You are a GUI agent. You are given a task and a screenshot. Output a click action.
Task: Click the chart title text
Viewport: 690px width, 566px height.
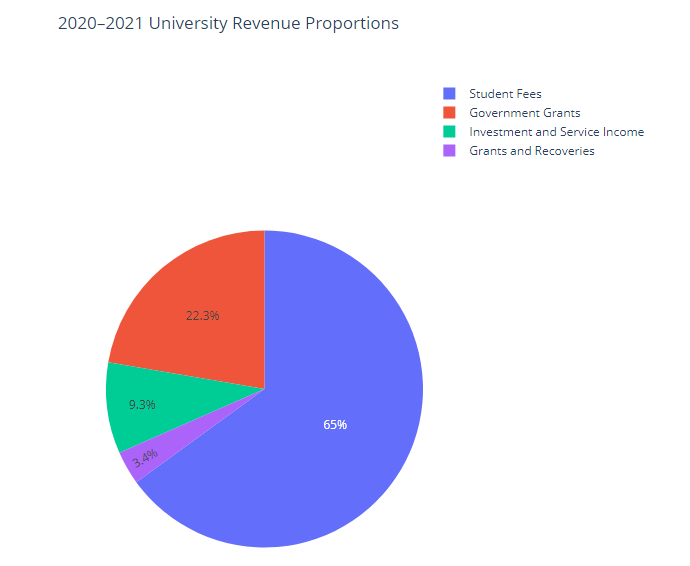[x=228, y=23]
